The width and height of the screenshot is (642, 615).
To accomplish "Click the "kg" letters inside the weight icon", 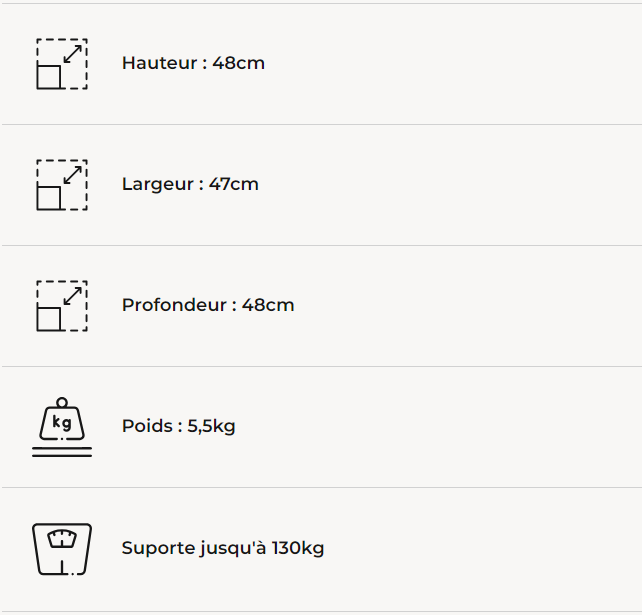I will coord(62,423).
